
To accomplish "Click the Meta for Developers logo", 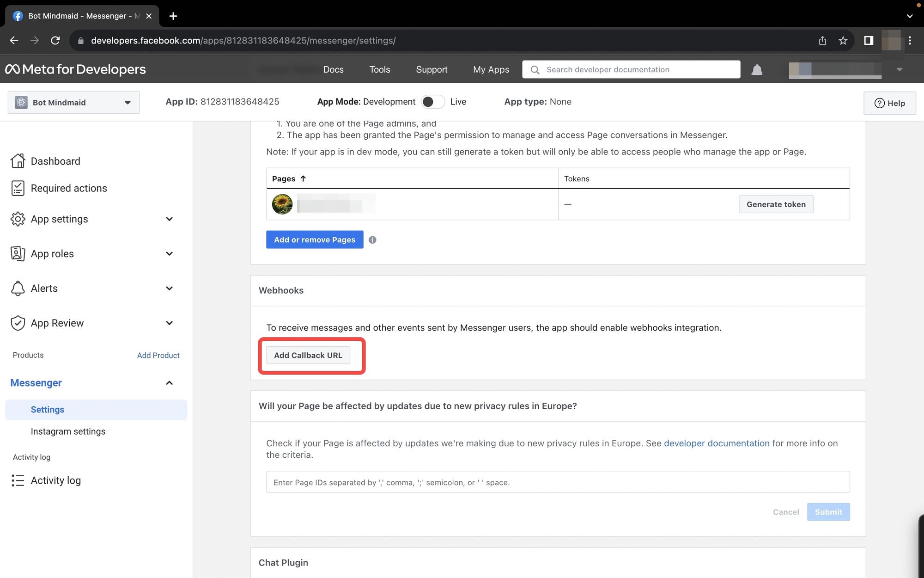I will pos(75,69).
